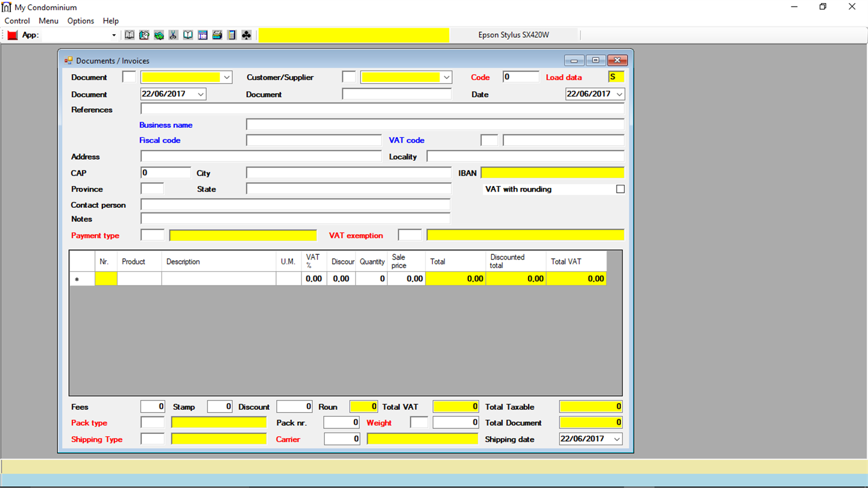Click the Carrier number input field
This screenshot has width=868, height=488.
point(342,439)
